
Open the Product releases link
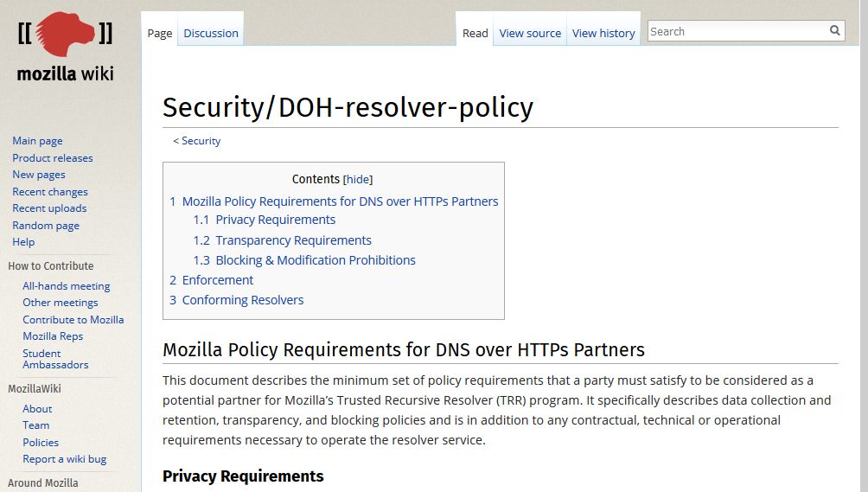(53, 158)
